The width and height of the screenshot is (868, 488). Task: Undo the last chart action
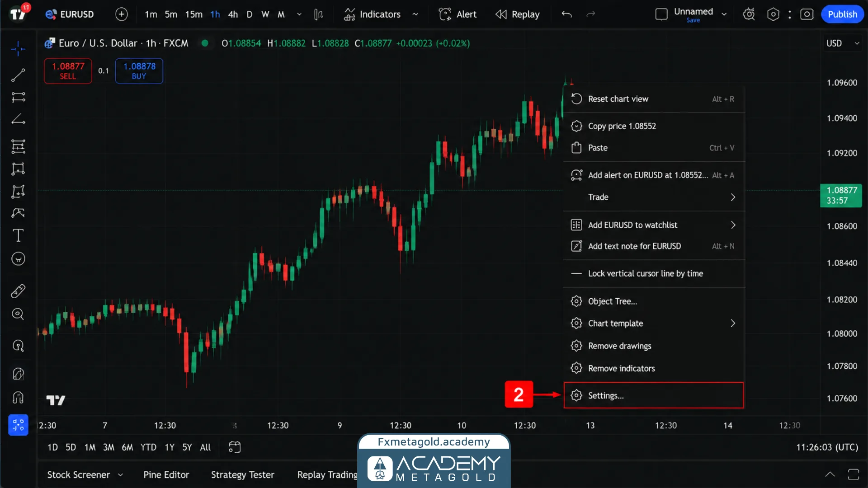click(x=566, y=14)
